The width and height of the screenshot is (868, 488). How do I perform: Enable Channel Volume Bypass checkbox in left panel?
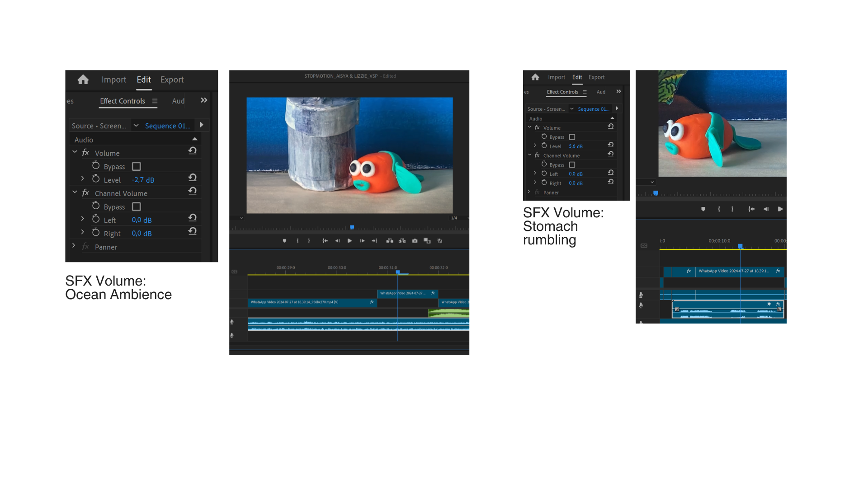pyautogui.click(x=136, y=206)
